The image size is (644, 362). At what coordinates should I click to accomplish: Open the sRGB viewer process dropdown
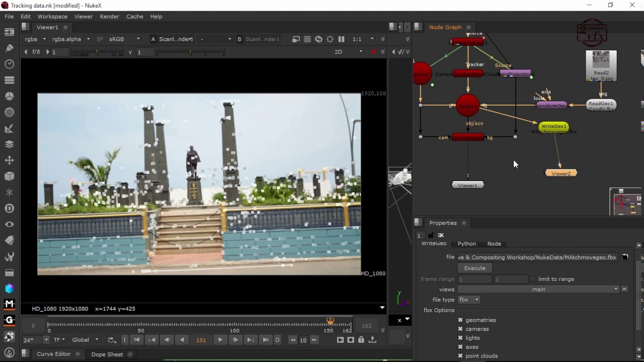point(124,39)
